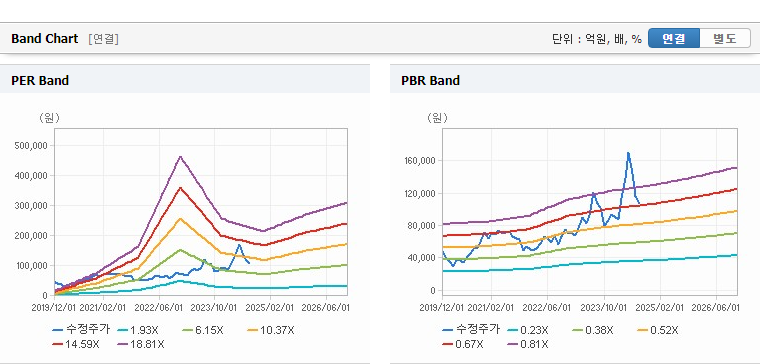Click the 160,000 axis label
This screenshot has width=760, height=364.
point(420,160)
